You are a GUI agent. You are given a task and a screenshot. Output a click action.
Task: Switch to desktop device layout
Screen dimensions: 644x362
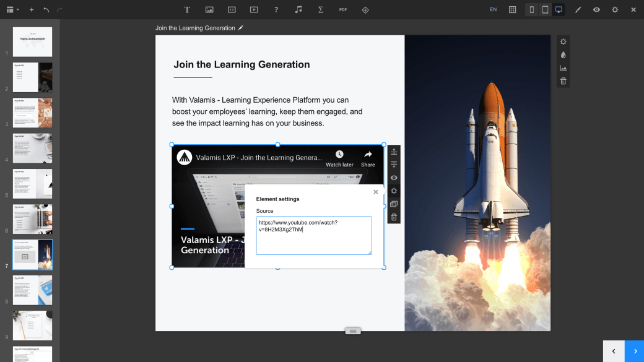[559, 10]
